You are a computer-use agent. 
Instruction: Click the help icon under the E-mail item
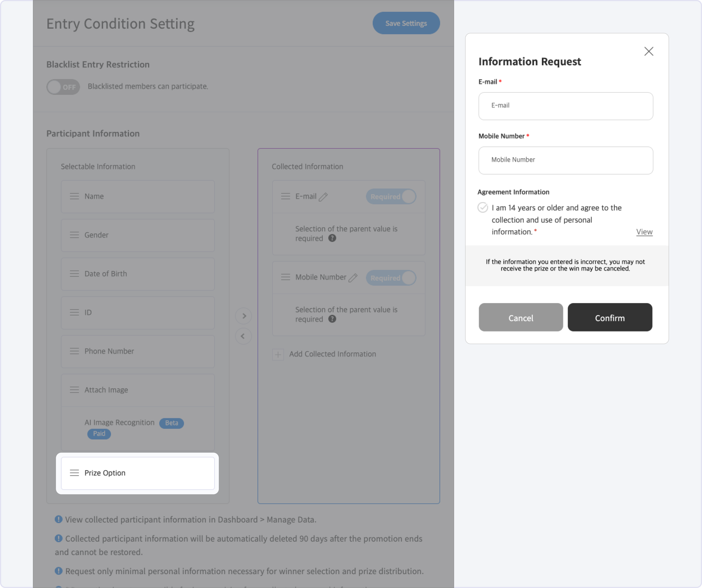[x=332, y=238]
